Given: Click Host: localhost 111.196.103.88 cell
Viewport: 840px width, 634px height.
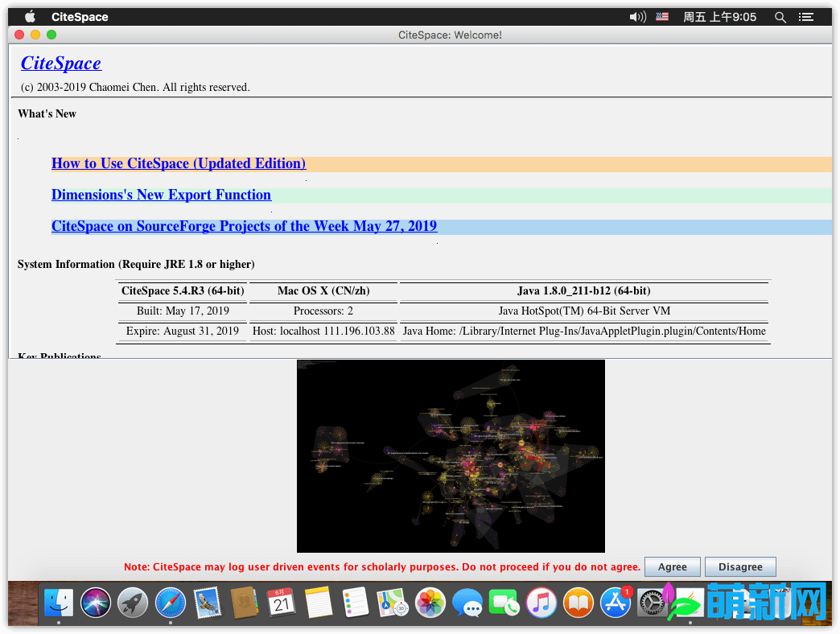Looking at the screenshot, I should (x=323, y=331).
